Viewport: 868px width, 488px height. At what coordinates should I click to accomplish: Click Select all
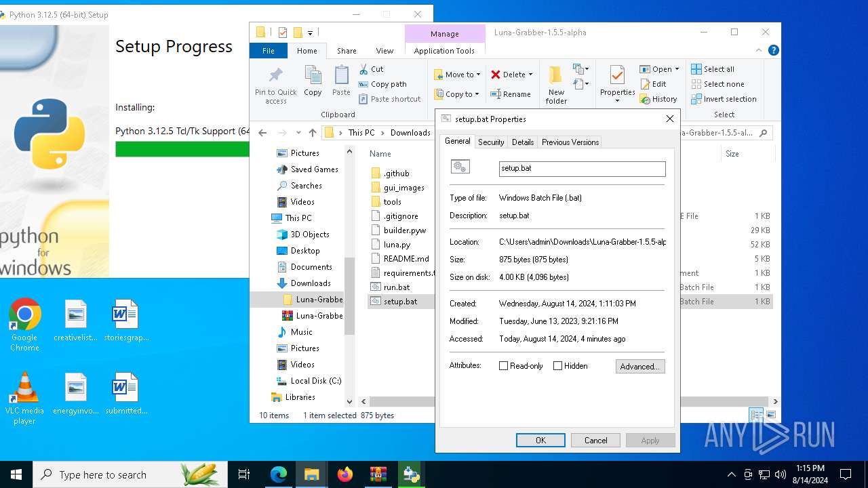(x=713, y=69)
